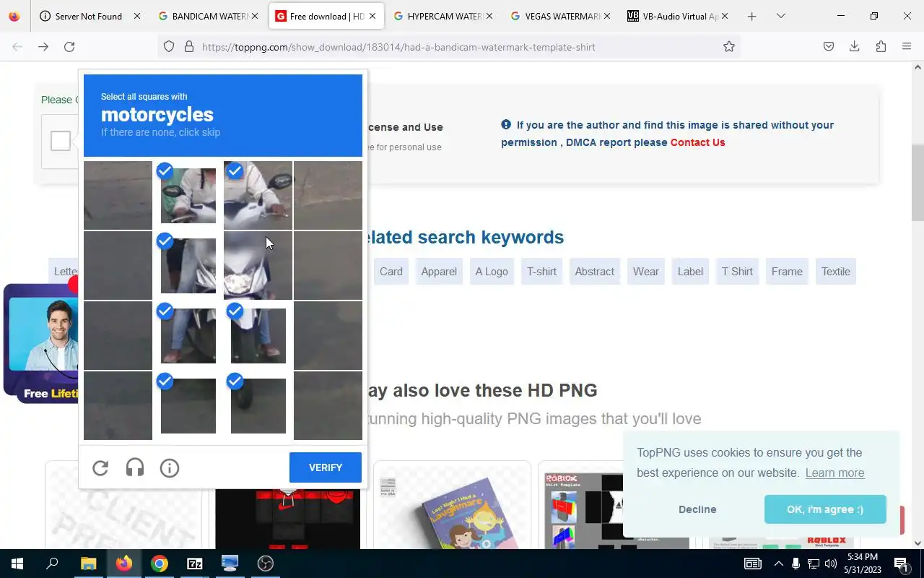List all tabs dropdown
The height and width of the screenshot is (578, 924).
[x=780, y=16]
